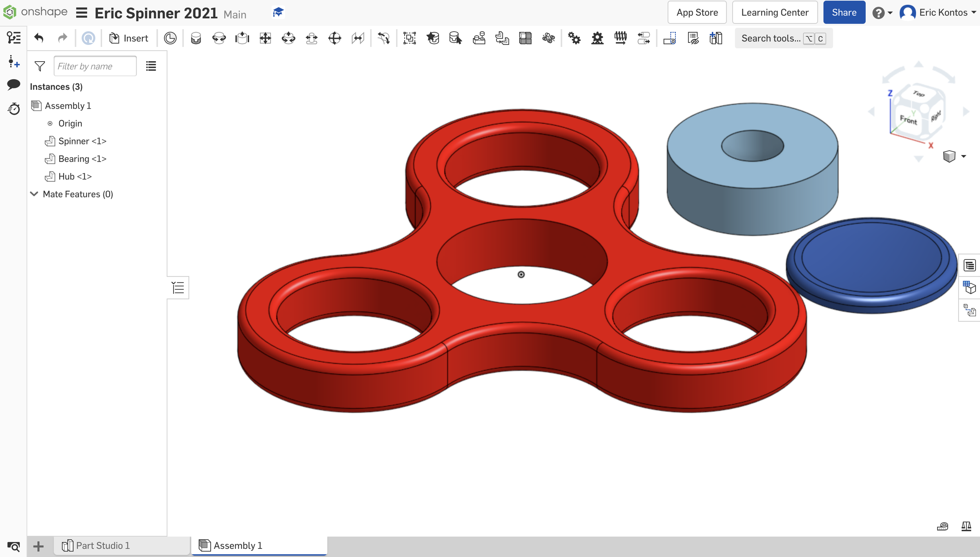The height and width of the screenshot is (557, 980).
Task: Click the add-with-plus sidebar icon
Action: 13,62
